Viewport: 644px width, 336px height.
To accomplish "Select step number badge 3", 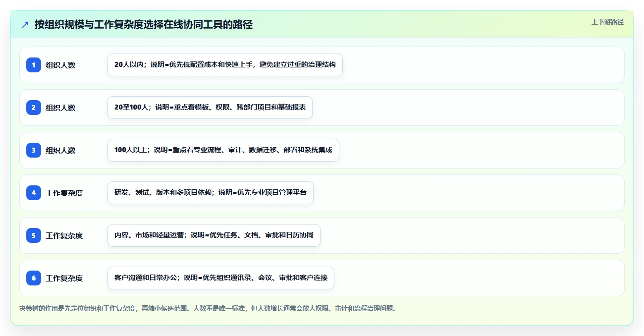I will pos(34,150).
